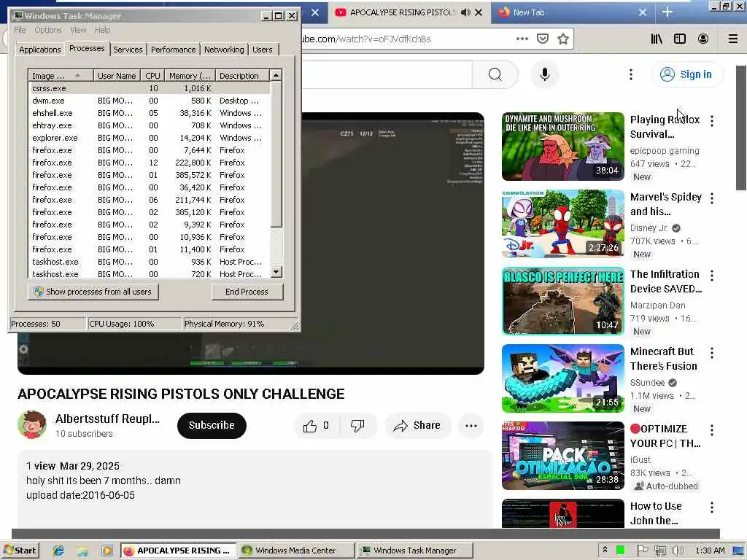Open YouTube settings three-dot menu by Sign in
Screen dimensions: 747x560
click(631, 74)
